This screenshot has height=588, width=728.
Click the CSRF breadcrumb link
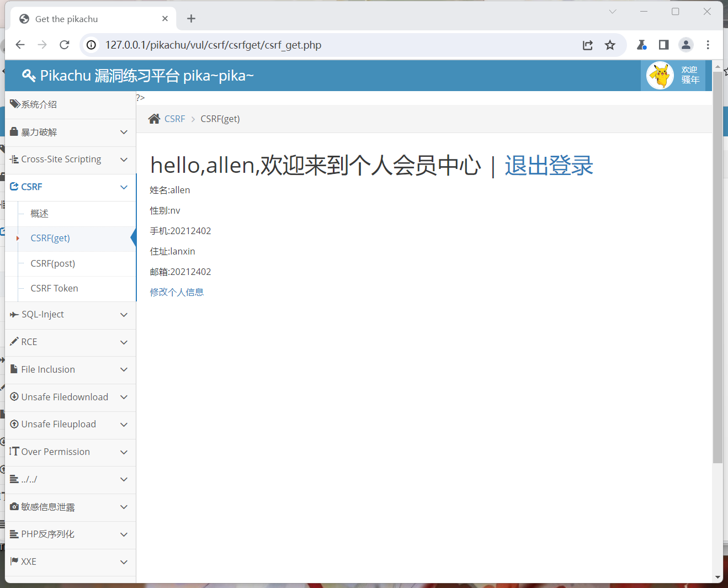[174, 119]
